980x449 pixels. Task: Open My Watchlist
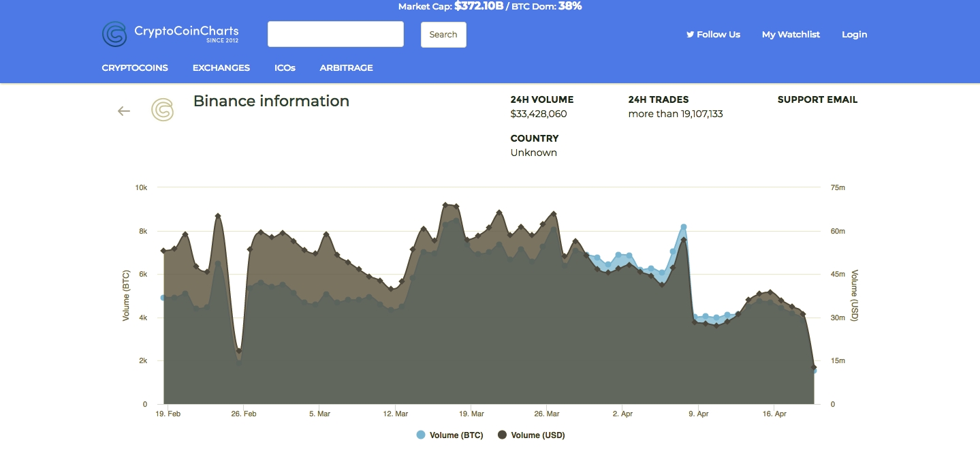[791, 34]
